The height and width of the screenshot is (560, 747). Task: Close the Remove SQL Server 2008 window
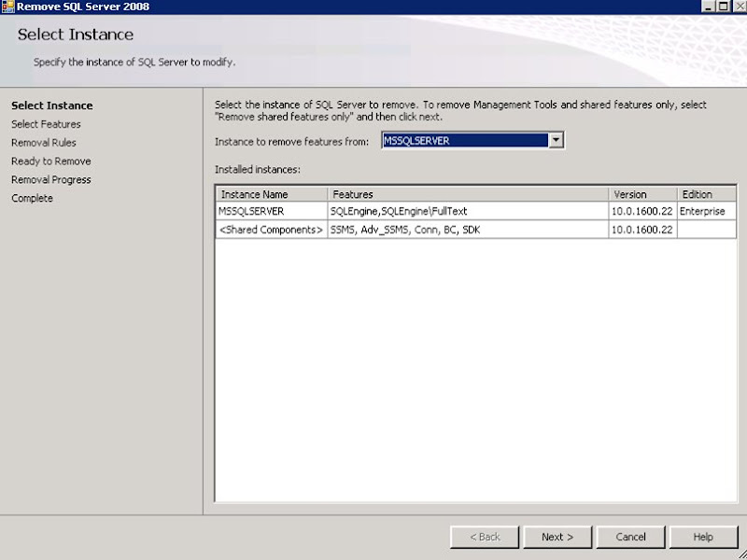pyautogui.click(x=740, y=7)
